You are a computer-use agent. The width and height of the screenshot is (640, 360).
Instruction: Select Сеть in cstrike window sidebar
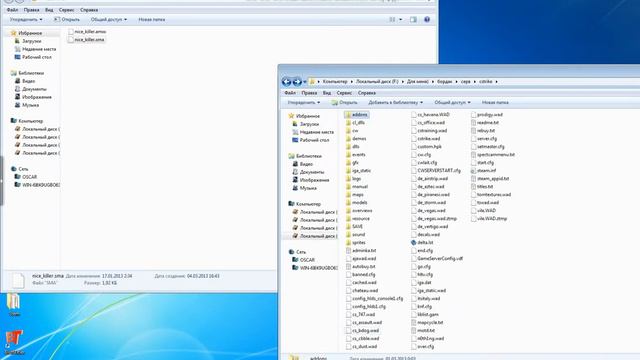[297, 252]
